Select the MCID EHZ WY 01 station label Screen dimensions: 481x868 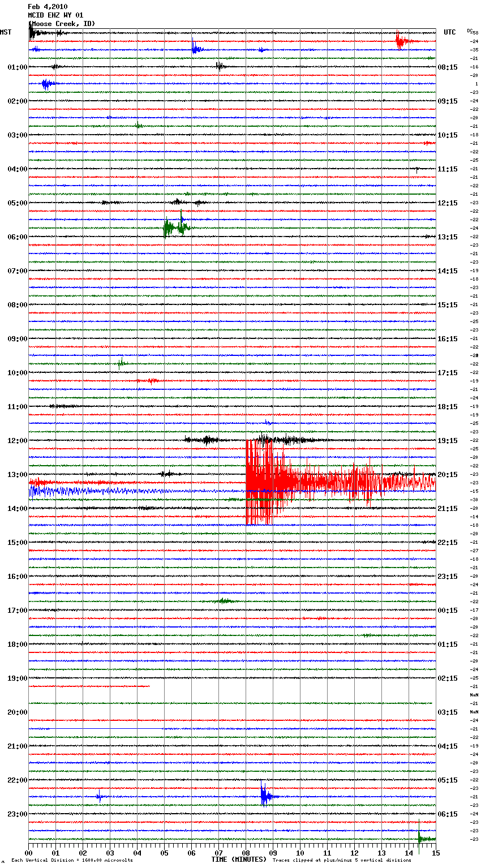55,15
